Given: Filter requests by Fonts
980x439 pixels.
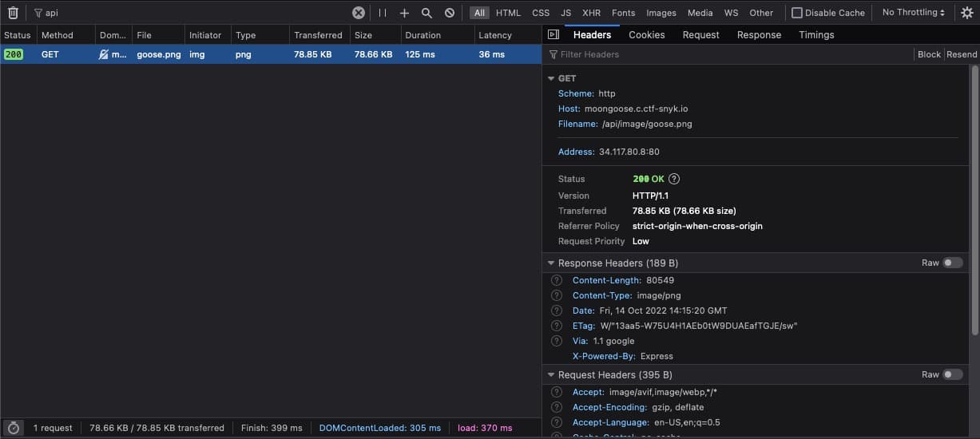Looking at the screenshot, I should (624, 13).
